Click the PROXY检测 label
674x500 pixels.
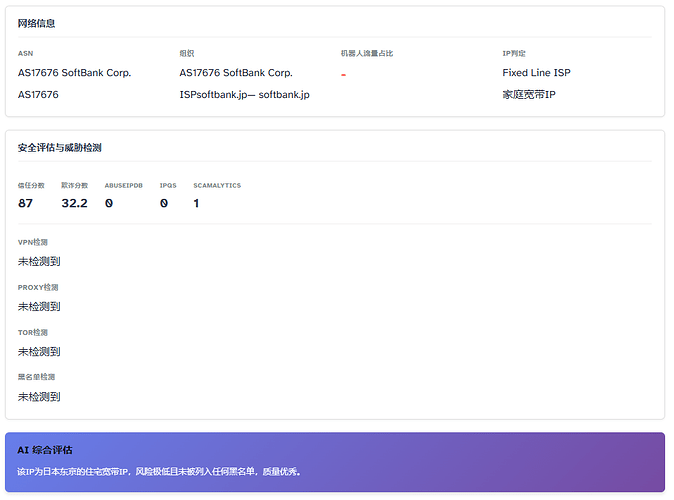pyautogui.click(x=38, y=288)
